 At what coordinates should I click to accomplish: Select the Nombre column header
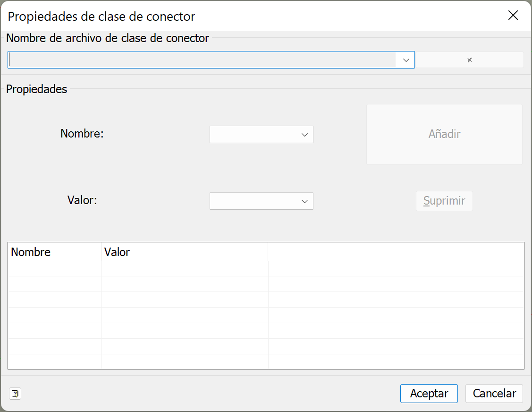click(x=31, y=252)
